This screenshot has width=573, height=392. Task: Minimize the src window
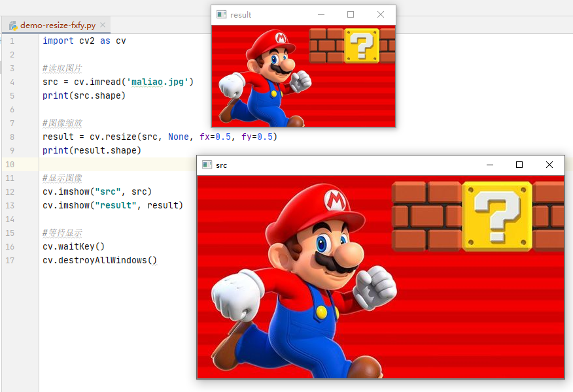(x=490, y=165)
